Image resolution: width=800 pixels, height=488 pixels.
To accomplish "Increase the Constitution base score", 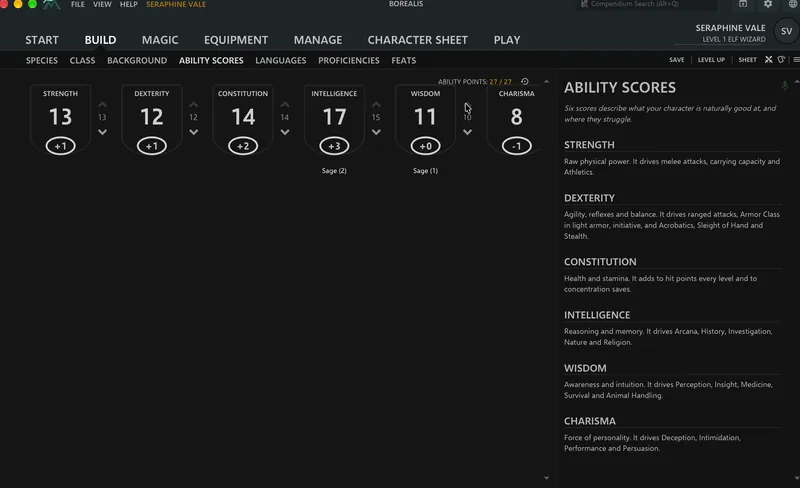I will tap(285, 104).
